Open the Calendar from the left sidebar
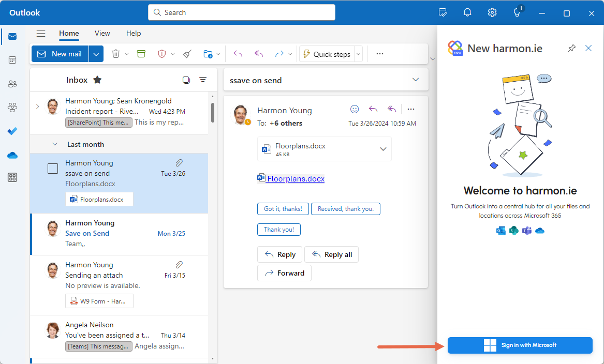The image size is (604, 364). [x=12, y=60]
